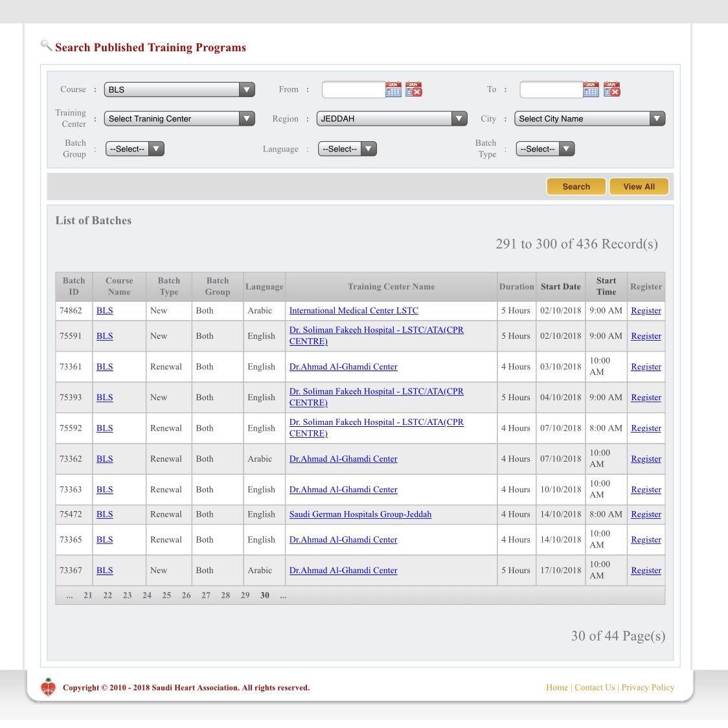
Task: Click the Saudi Heart Association logo in footer
Action: coord(48,687)
